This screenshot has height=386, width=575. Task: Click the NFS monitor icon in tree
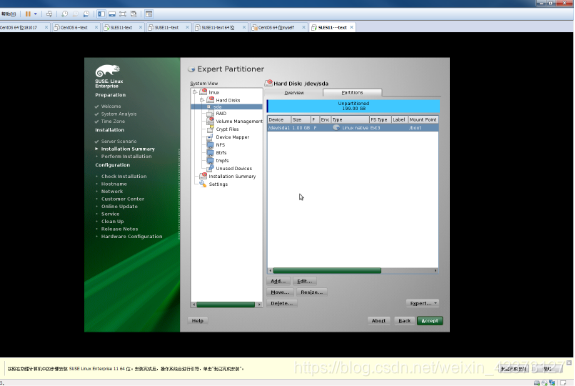click(210, 145)
